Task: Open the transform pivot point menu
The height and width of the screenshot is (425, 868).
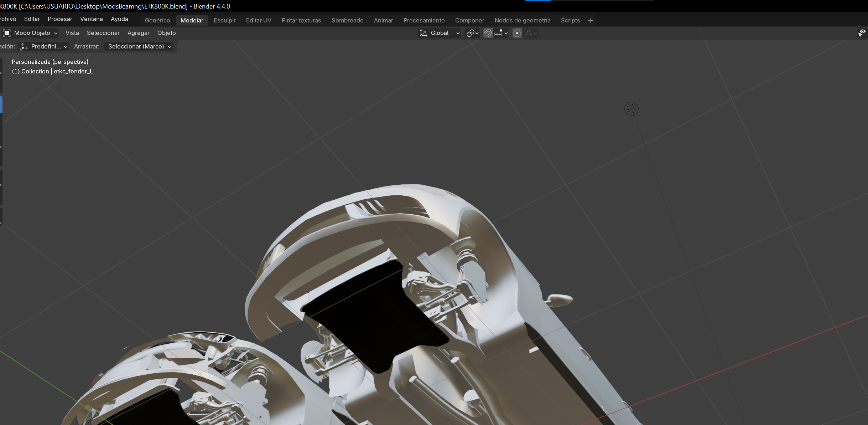Action: (x=473, y=33)
